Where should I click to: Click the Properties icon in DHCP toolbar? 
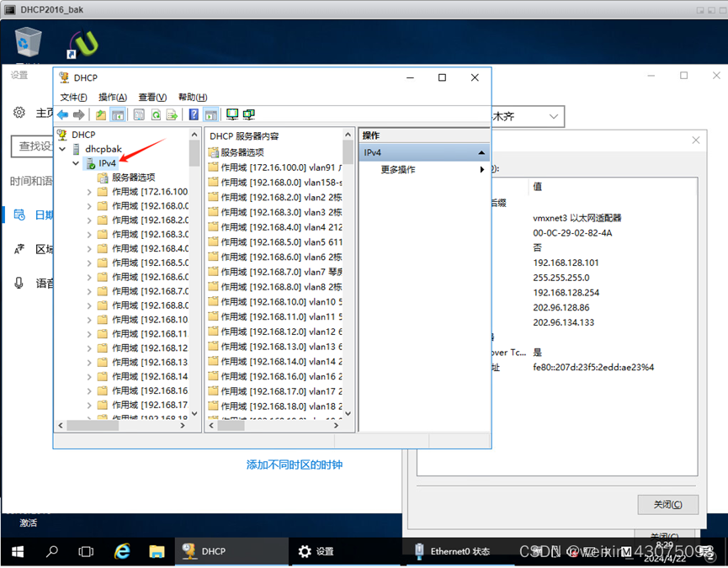point(139,115)
